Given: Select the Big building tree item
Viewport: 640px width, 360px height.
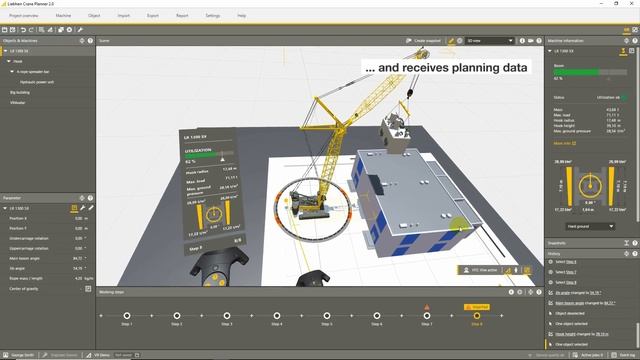Looking at the screenshot, I should coord(20,92).
